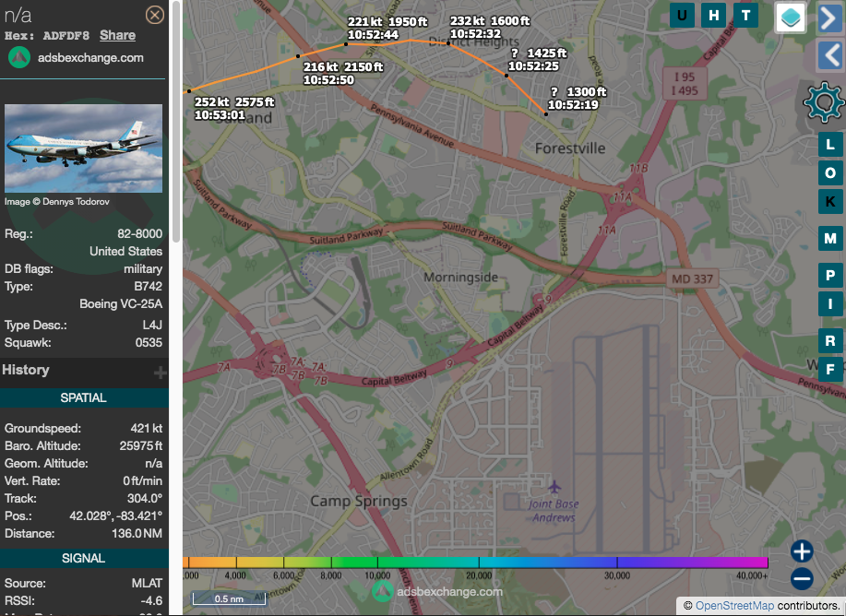Select the Source MLAT value
Viewport: 846px width, 616px height.
pyautogui.click(x=147, y=583)
